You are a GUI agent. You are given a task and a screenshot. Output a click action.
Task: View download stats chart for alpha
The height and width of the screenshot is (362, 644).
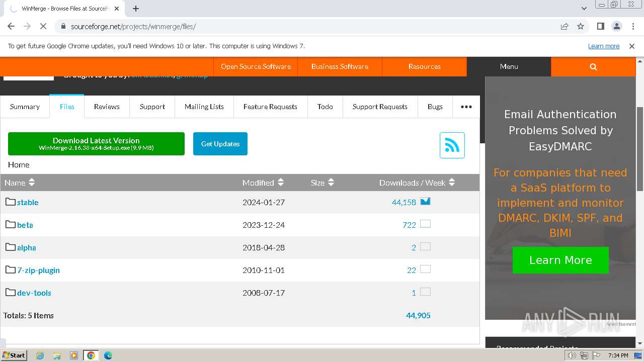pos(425,246)
